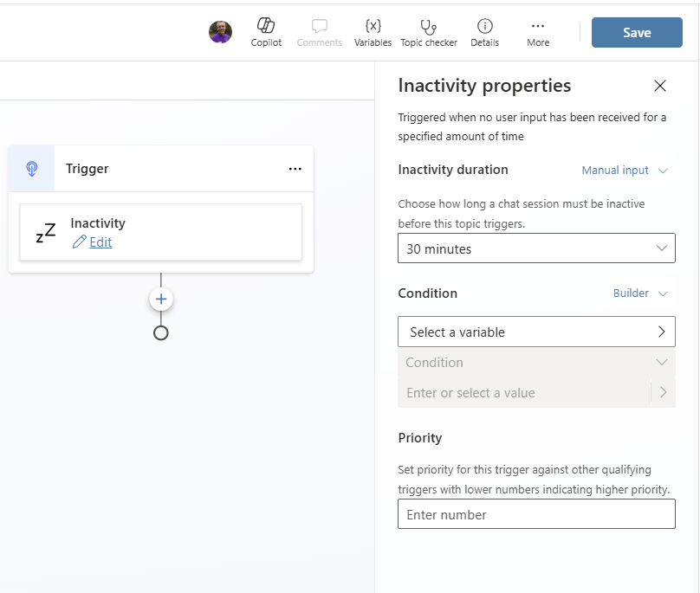Open the Comments toolbar item

[319, 32]
